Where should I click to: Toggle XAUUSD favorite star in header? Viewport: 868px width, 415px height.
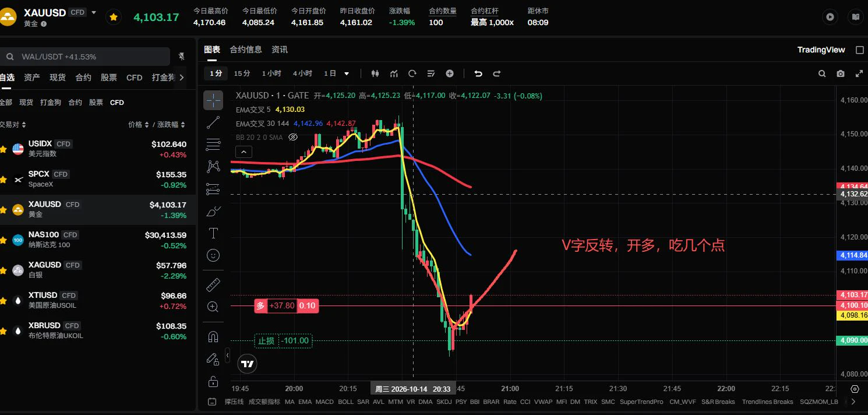click(x=114, y=17)
